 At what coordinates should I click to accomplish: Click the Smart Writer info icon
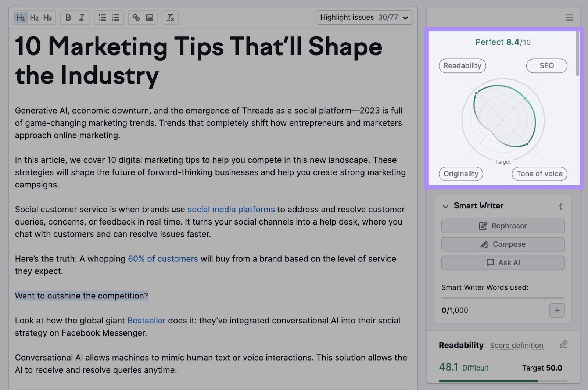point(560,206)
